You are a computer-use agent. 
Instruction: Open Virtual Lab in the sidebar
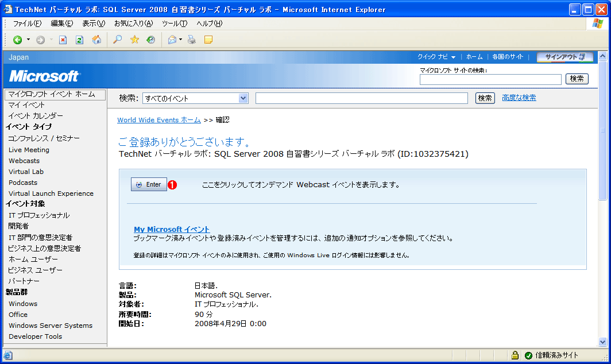pyautogui.click(x=26, y=172)
